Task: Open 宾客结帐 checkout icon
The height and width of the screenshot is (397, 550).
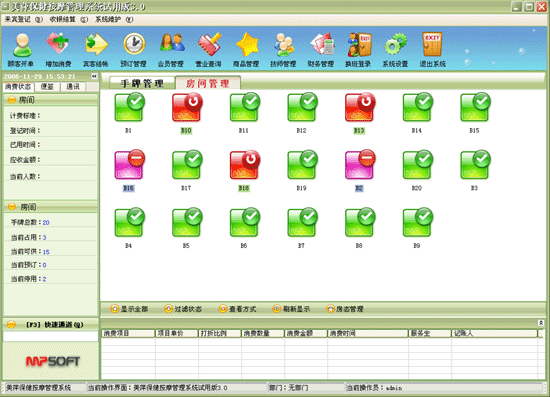Action: pos(96,50)
